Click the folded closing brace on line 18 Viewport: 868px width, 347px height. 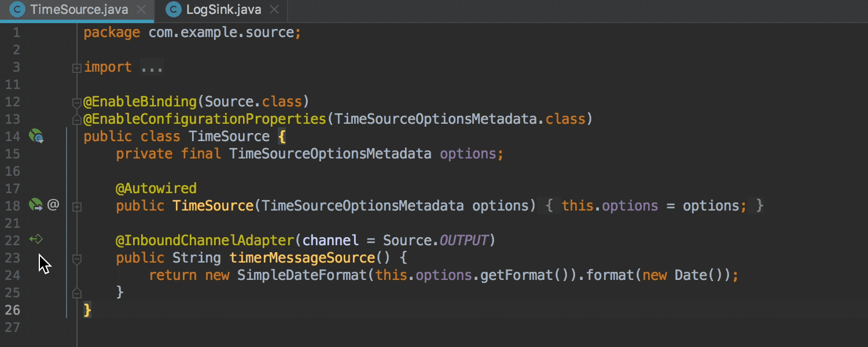point(760,206)
